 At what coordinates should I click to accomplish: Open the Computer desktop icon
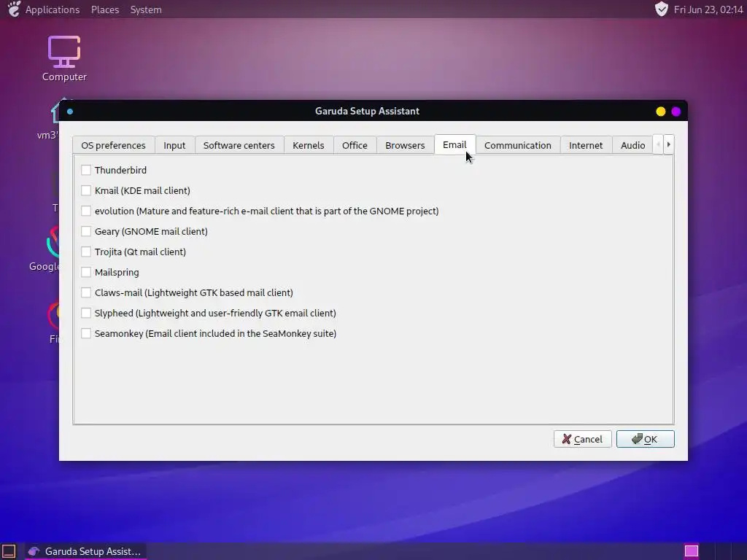pos(64,58)
